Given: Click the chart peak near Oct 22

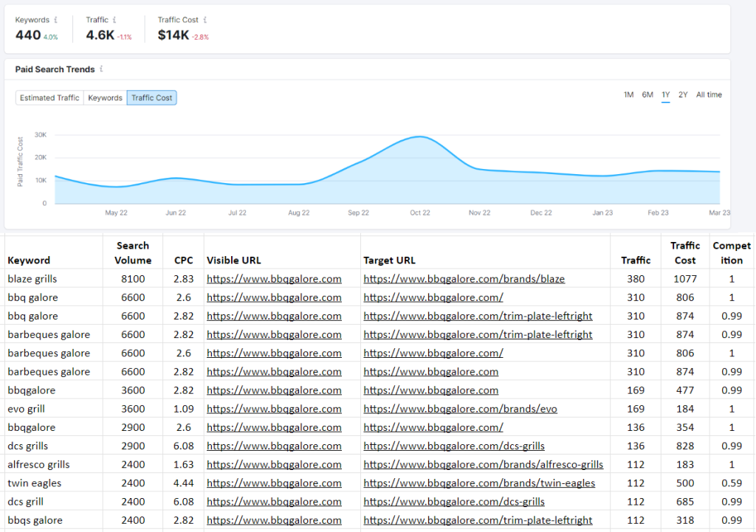Looking at the screenshot, I should click(x=419, y=137).
